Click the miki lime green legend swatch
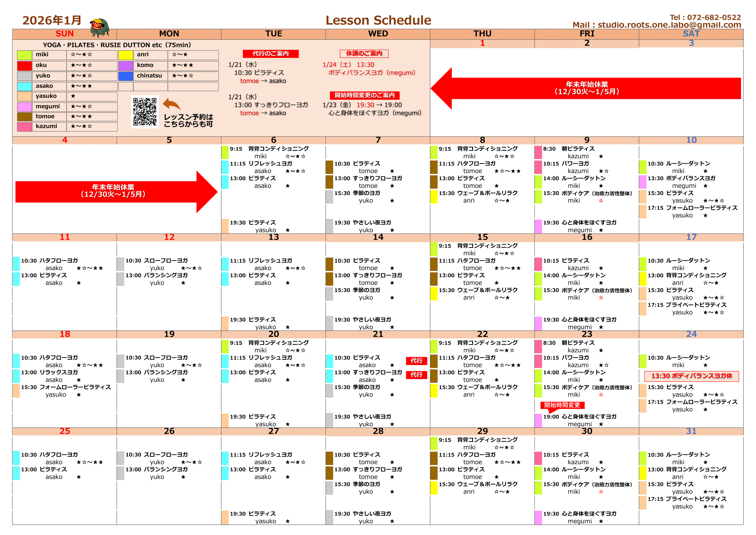The height and width of the screenshot is (535, 756). tap(24, 55)
